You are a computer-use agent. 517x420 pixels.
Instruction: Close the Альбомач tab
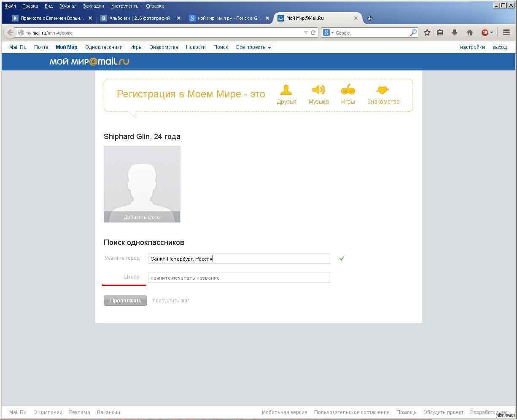coord(179,18)
